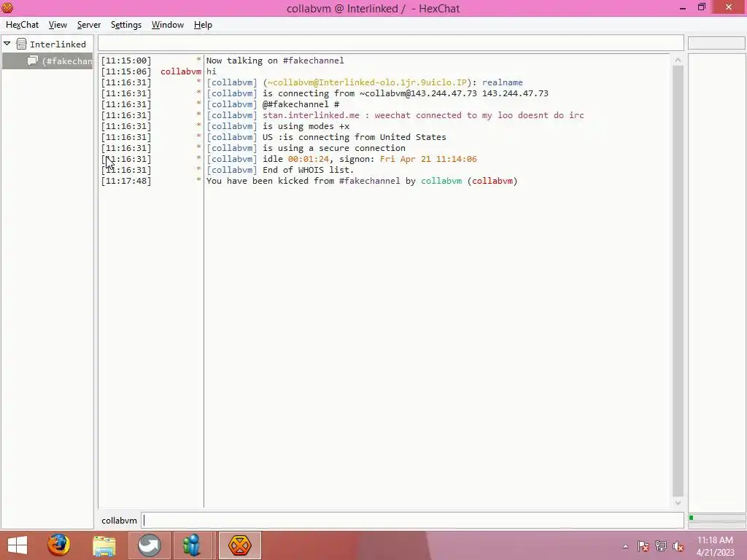Viewport: 747px width, 560px height.
Task: Click the gray circular arrow taskbar app
Action: (149, 545)
